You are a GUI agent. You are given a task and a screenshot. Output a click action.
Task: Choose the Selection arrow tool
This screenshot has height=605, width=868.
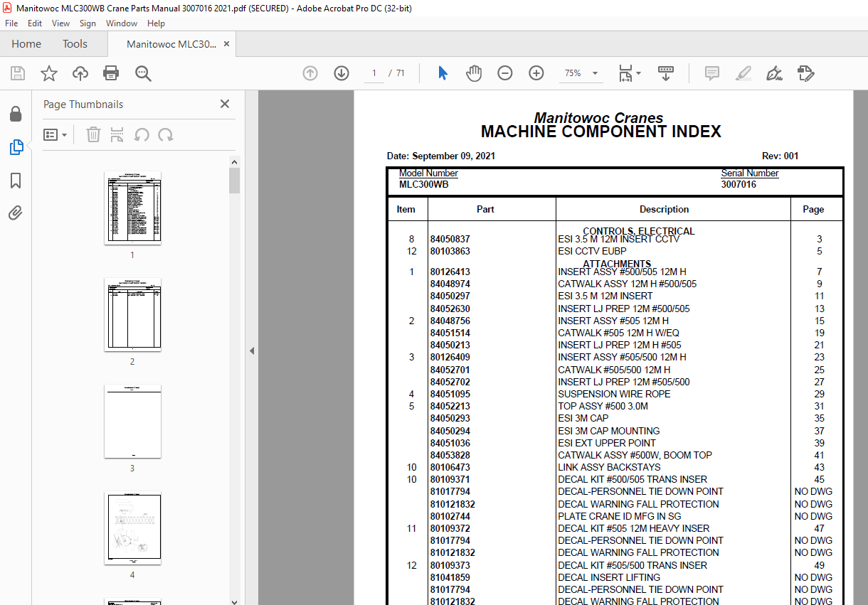click(443, 73)
